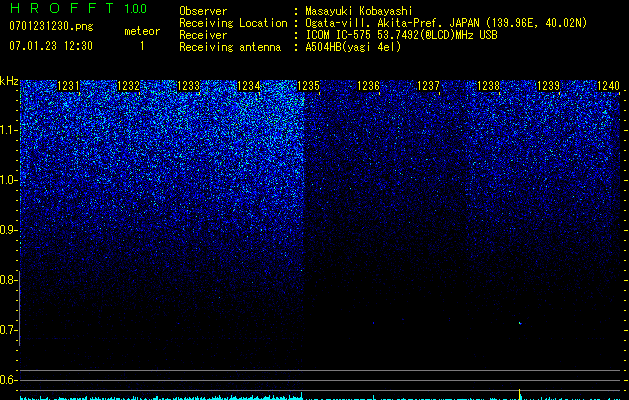
Task: Click the 1237 time marker
Action: [428, 86]
